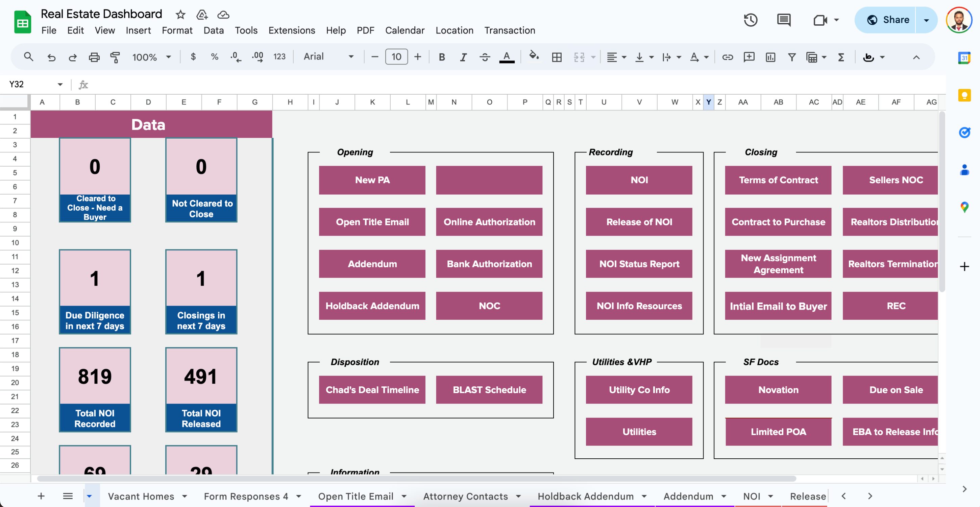This screenshot has height=507, width=980.
Task: Open the text wrapping dropdown
Action: tap(671, 57)
